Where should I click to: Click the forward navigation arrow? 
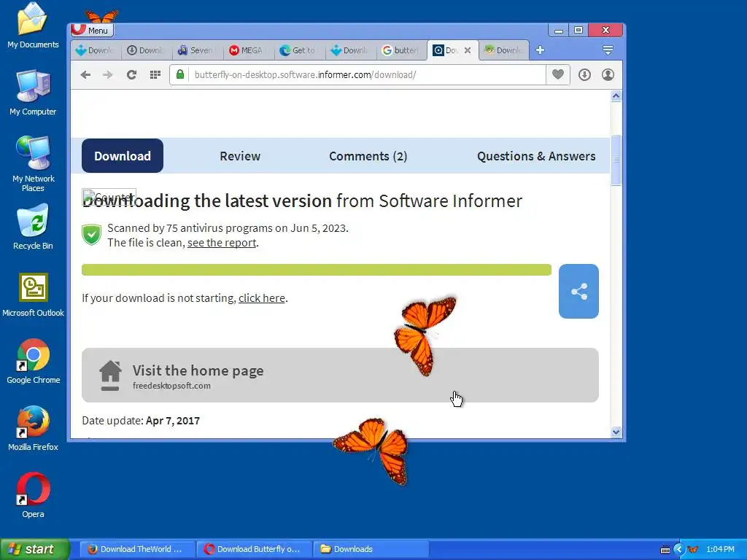[108, 75]
